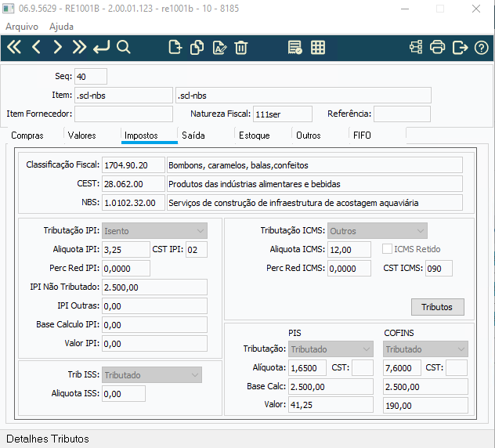Open the Tributação ICMS dropdown
The height and width of the screenshot is (448, 495).
[378, 231]
